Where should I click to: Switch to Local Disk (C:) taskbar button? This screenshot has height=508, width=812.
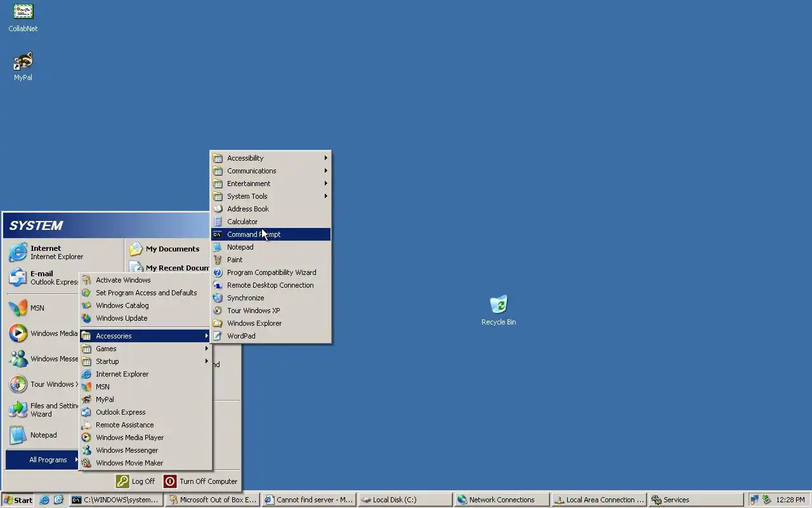pyautogui.click(x=405, y=500)
